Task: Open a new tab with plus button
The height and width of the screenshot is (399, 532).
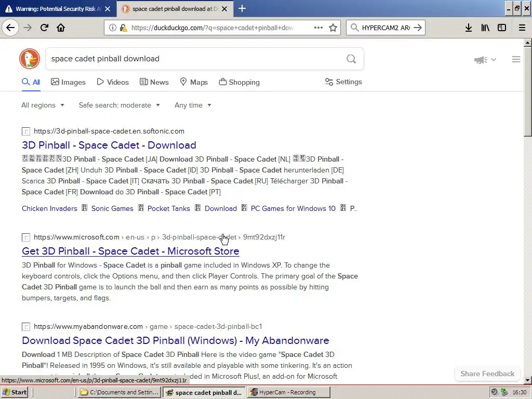Action: point(242,8)
